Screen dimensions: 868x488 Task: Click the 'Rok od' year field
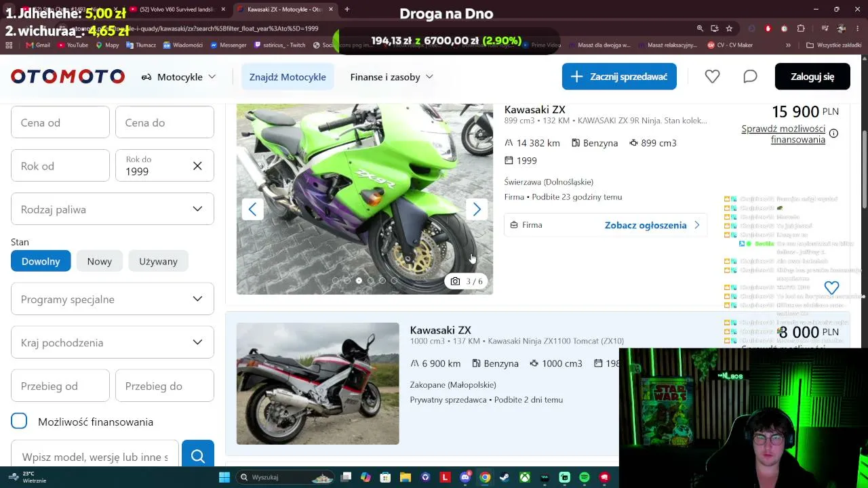click(x=60, y=166)
